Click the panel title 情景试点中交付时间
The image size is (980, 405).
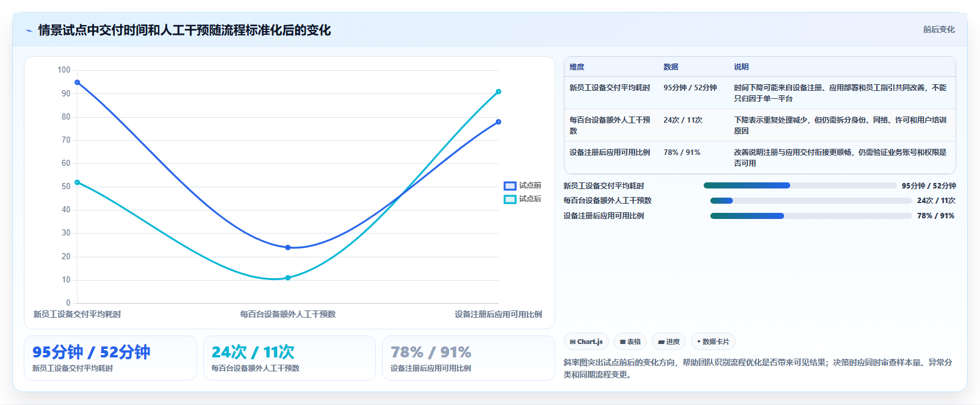click(x=184, y=30)
